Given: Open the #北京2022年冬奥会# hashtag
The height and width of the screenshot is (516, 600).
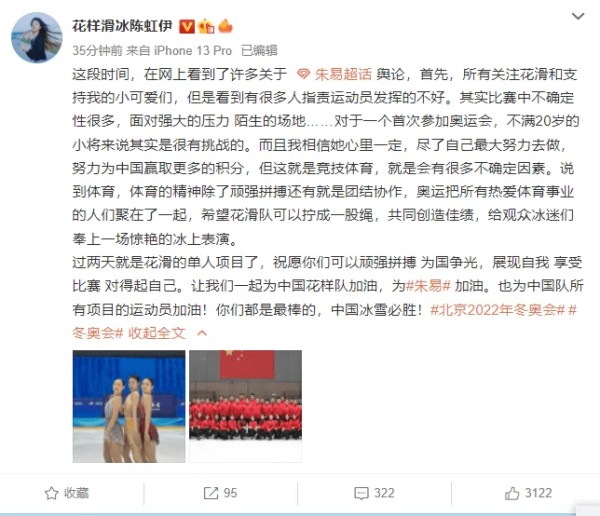Looking at the screenshot, I should click(497, 310).
